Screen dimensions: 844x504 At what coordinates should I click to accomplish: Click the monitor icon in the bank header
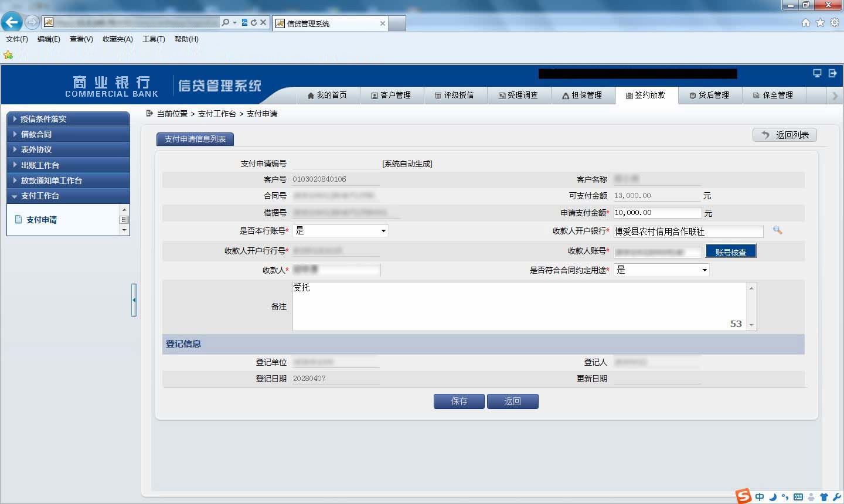[817, 73]
